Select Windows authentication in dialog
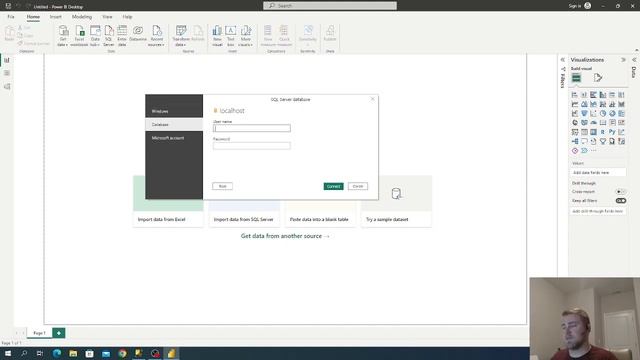Viewport: 640px width, 360px height. [x=174, y=111]
